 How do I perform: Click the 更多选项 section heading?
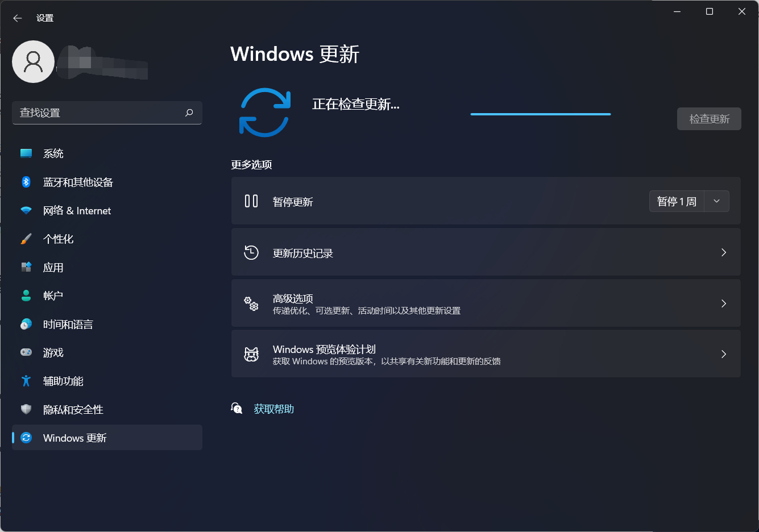(x=251, y=165)
